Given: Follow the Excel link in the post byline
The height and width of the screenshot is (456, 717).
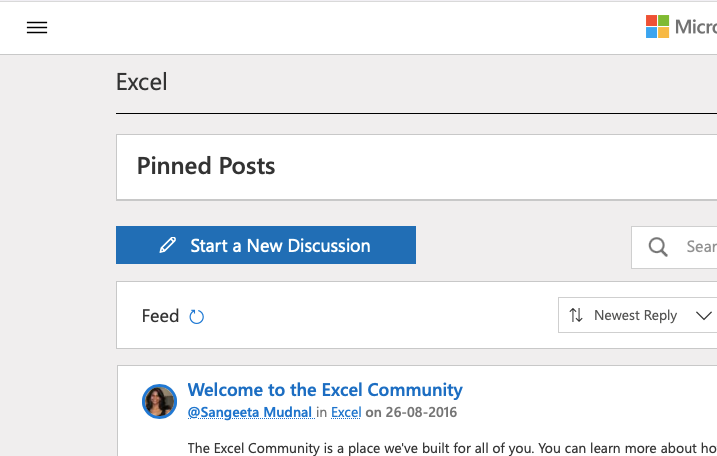Looking at the screenshot, I should (346, 412).
